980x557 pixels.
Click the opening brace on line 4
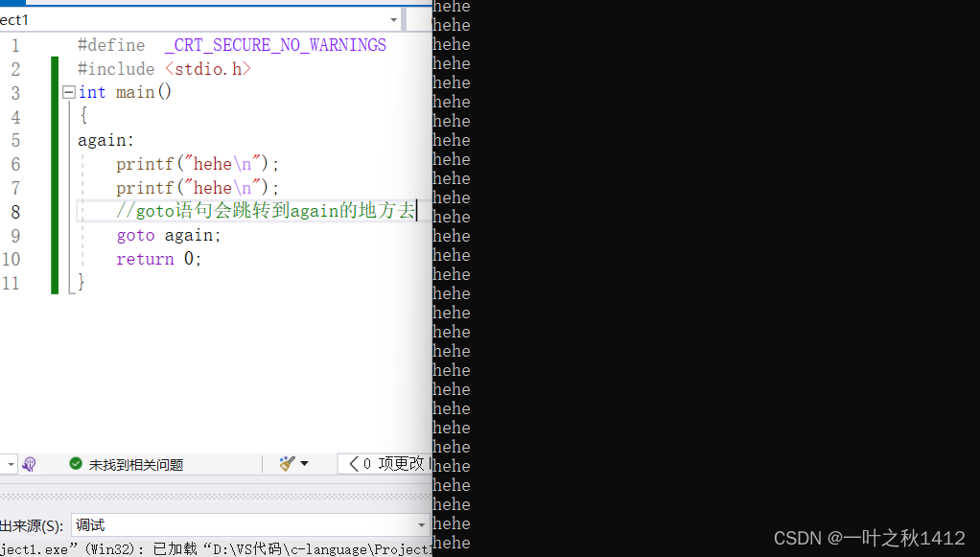click(83, 116)
